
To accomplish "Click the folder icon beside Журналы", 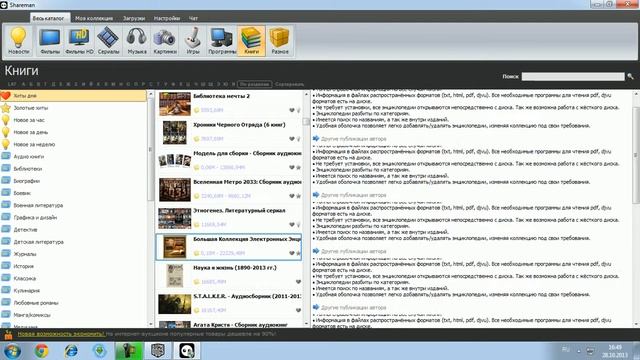I will 6,253.
